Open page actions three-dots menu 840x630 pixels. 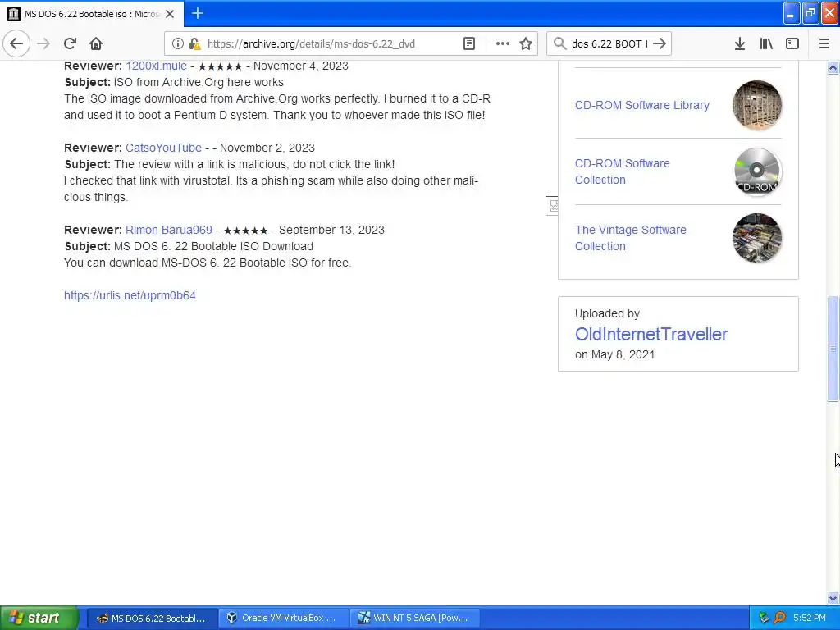tap(503, 44)
